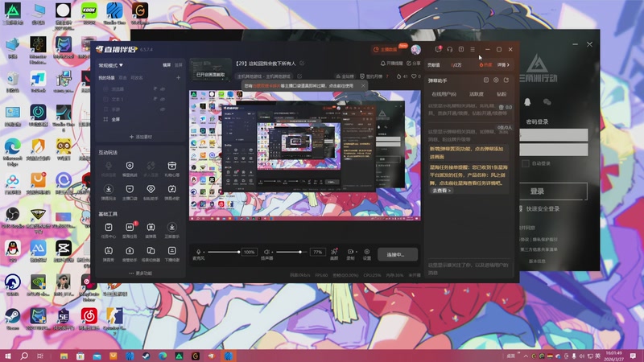644x362 pixels.
Task: Switch to 横屏 landscape orientation
Action: pos(167,65)
